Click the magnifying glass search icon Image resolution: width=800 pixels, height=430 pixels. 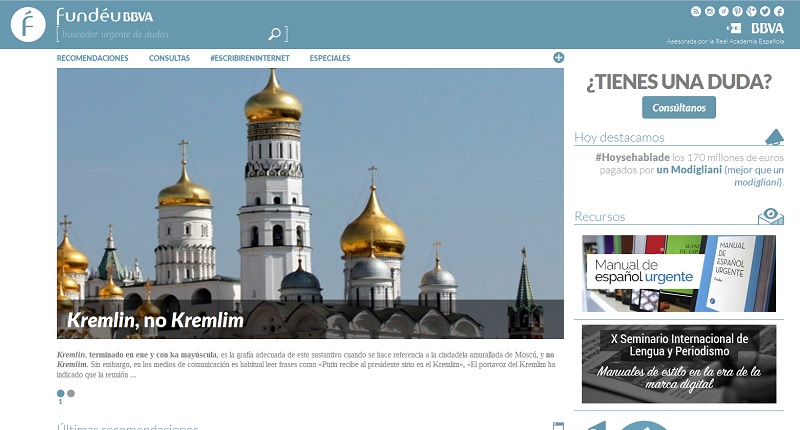click(x=274, y=34)
